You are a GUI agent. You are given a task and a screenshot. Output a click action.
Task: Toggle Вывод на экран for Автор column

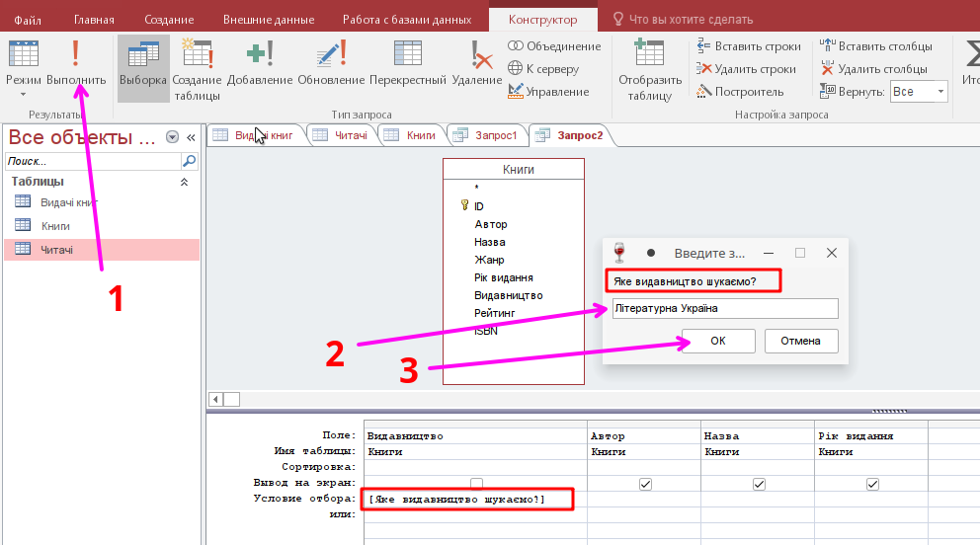[x=646, y=484]
